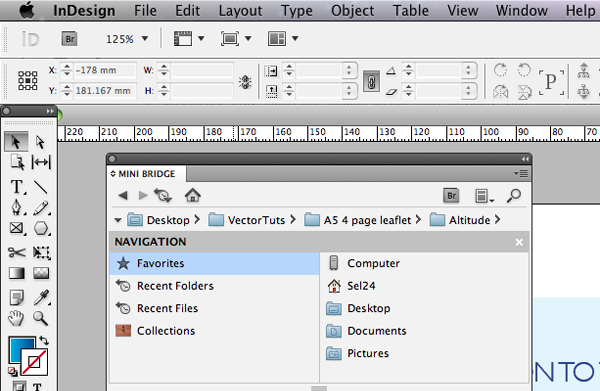Open the Window menu

click(522, 11)
